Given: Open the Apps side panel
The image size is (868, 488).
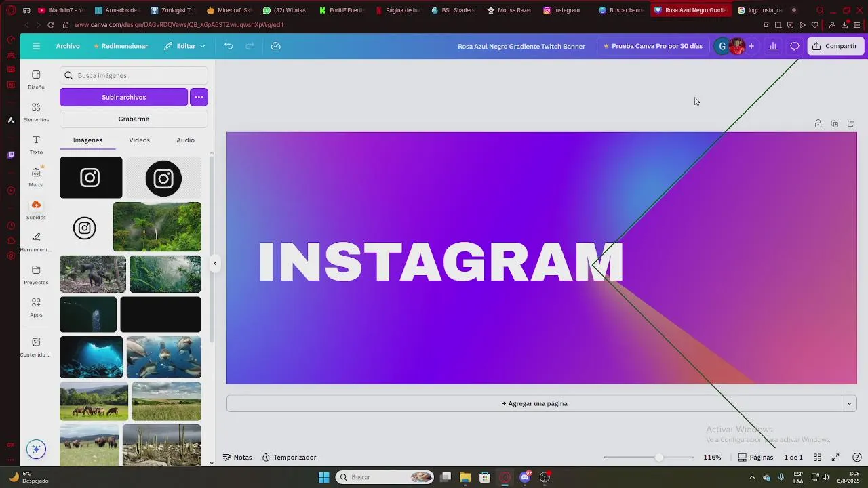Looking at the screenshot, I should [36, 307].
